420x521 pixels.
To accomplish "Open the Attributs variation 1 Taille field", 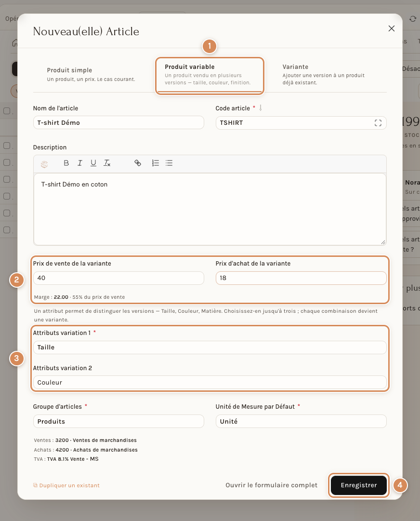I will [x=210, y=347].
